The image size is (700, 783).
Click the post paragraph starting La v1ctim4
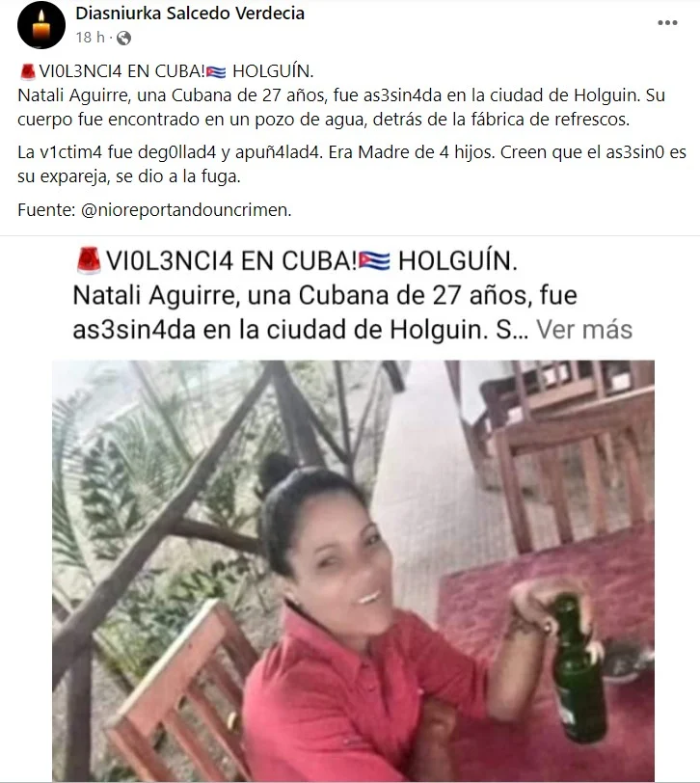352,164
